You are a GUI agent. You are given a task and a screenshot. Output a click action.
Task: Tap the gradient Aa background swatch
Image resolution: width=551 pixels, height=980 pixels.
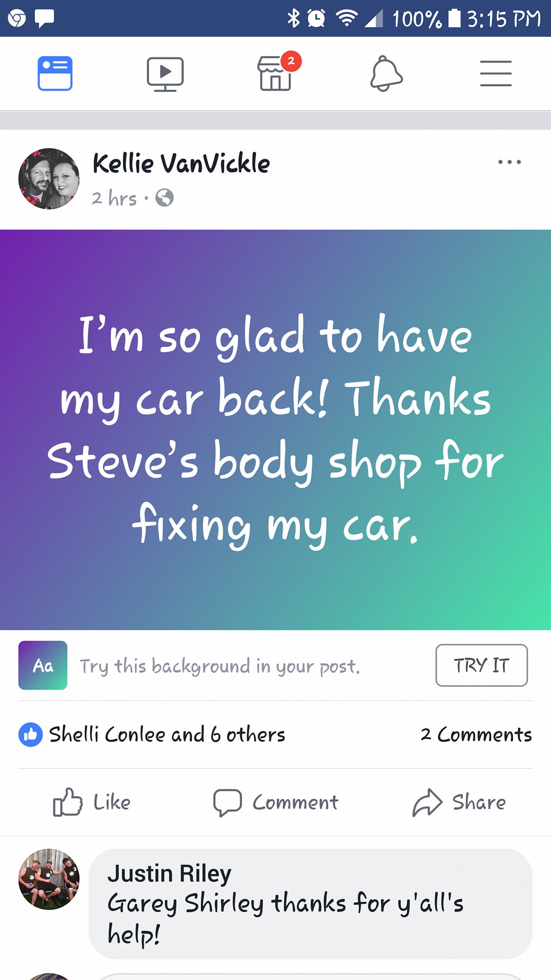[x=43, y=665]
